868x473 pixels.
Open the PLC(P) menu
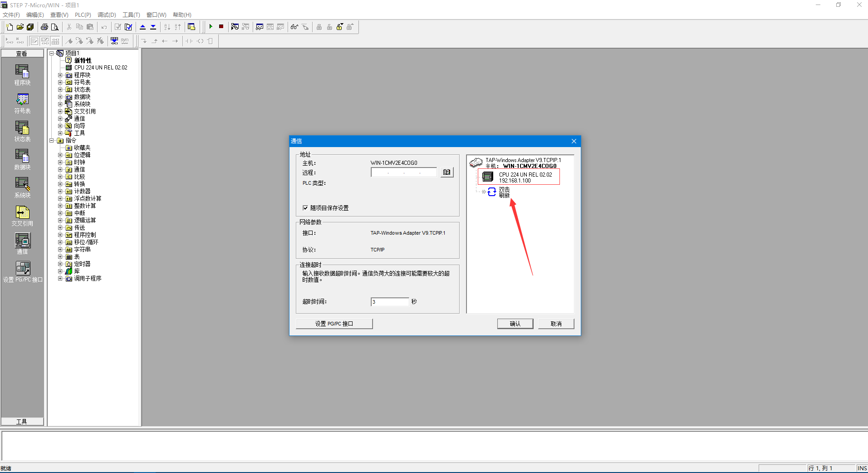(x=83, y=15)
